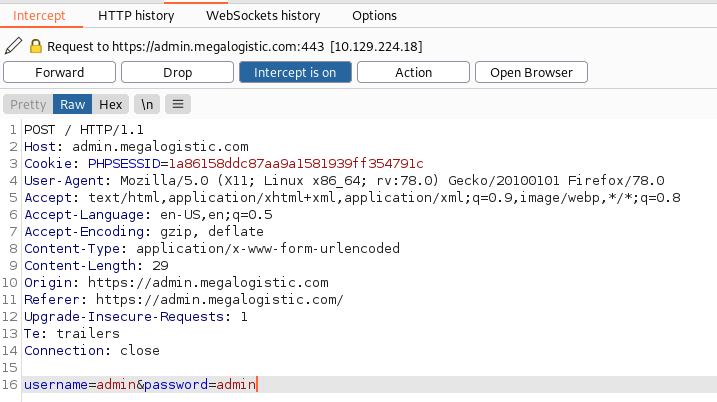Click the pencil edit icon

tap(13, 46)
